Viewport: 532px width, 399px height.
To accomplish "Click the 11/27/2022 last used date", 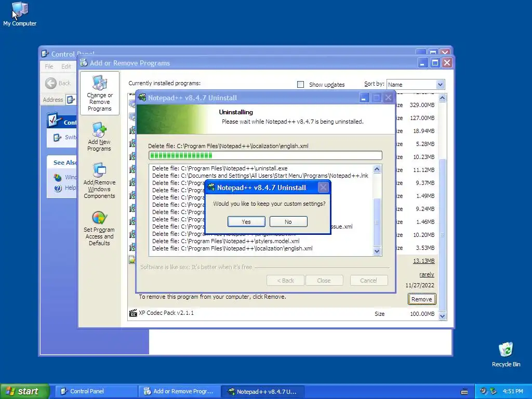I will (420, 285).
